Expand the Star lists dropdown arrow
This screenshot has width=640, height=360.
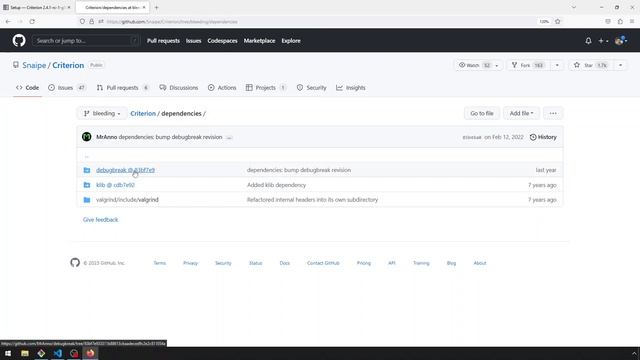coord(620,65)
